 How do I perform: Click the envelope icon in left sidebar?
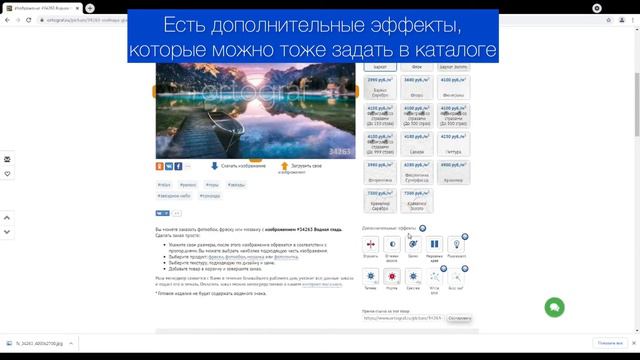click(x=7, y=159)
